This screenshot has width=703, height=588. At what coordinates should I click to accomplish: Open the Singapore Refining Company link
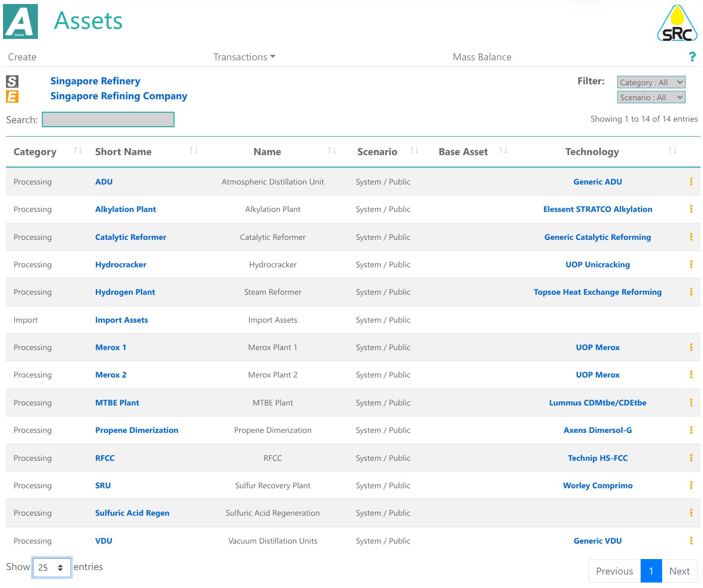(x=119, y=96)
